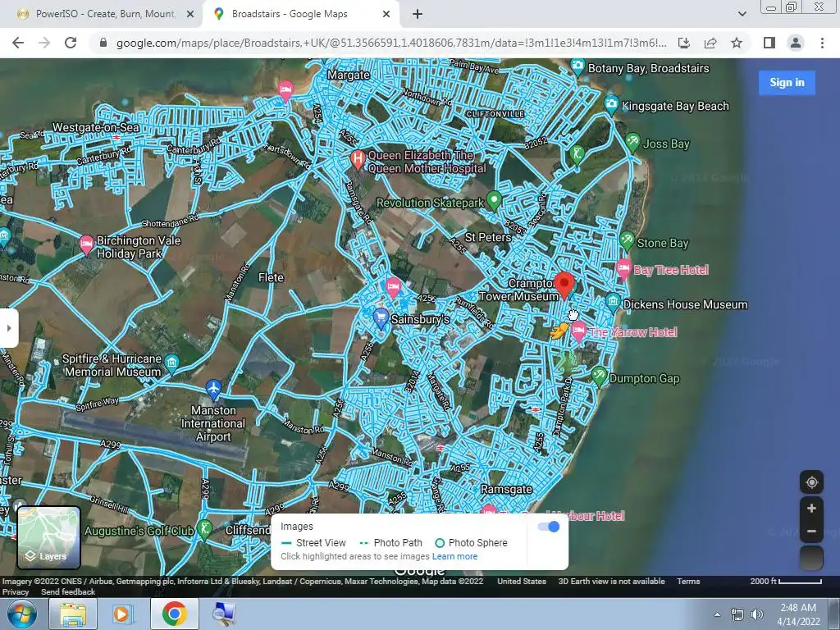Show your location with target button
This screenshot has height=630, width=840.
[811, 482]
